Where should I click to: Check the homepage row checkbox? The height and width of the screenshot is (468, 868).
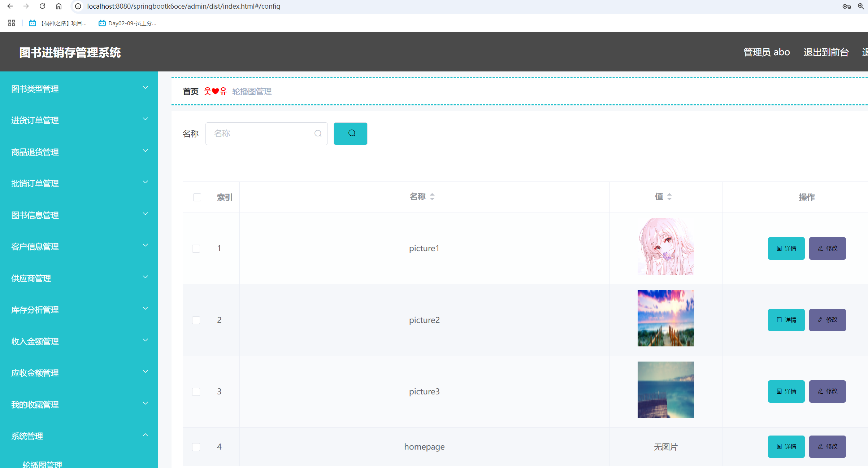196,447
